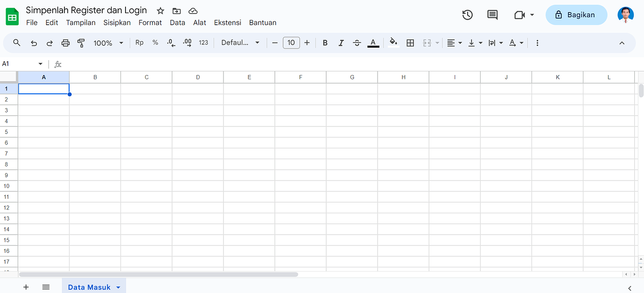Open the search in menus icon
Viewport: 644px width, 293px height.
click(17, 42)
